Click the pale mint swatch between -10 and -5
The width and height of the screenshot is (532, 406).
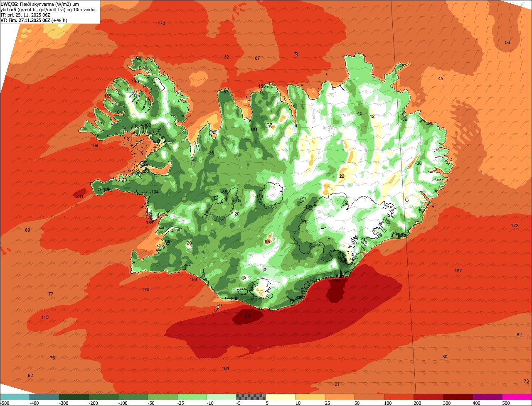tap(222, 397)
